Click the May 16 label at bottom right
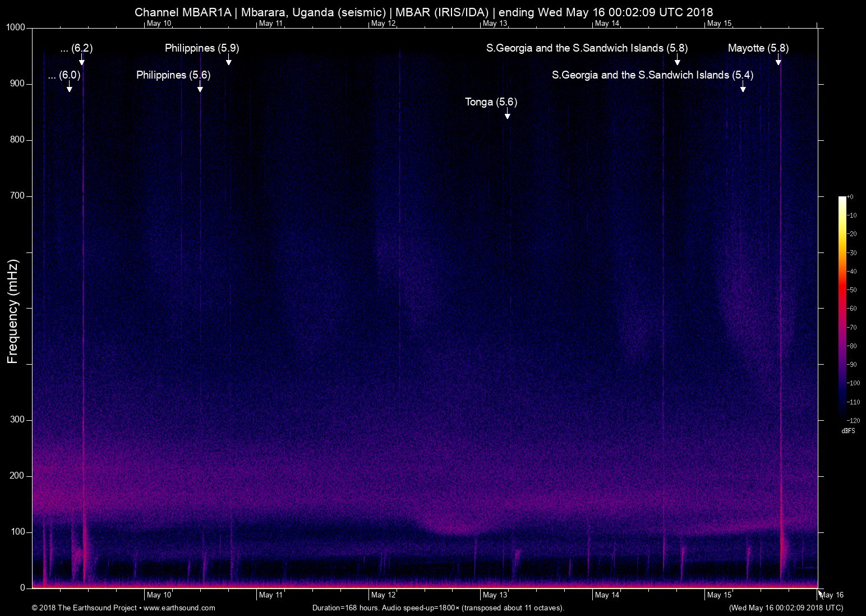The width and height of the screenshot is (866, 616). tap(832, 595)
